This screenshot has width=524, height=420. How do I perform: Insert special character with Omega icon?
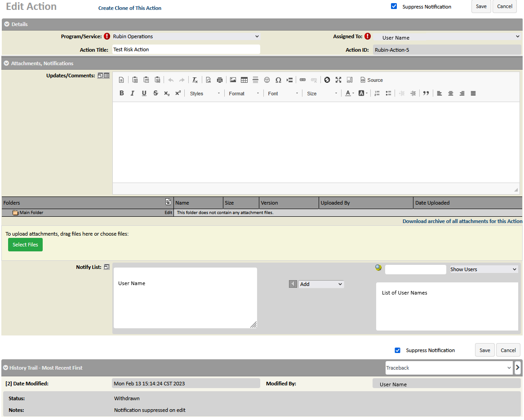pyautogui.click(x=278, y=80)
